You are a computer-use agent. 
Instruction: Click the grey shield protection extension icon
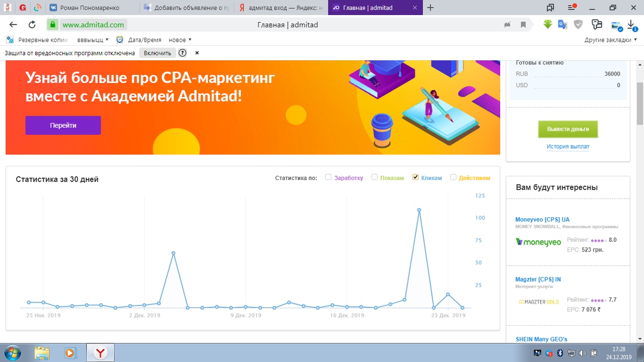(579, 24)
